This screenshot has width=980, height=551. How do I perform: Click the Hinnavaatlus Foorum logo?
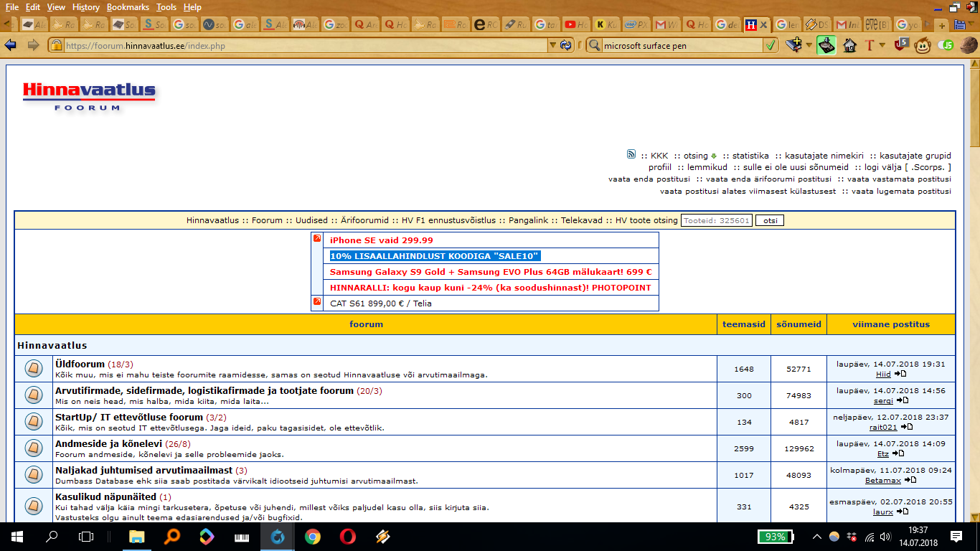coord(89,96)
